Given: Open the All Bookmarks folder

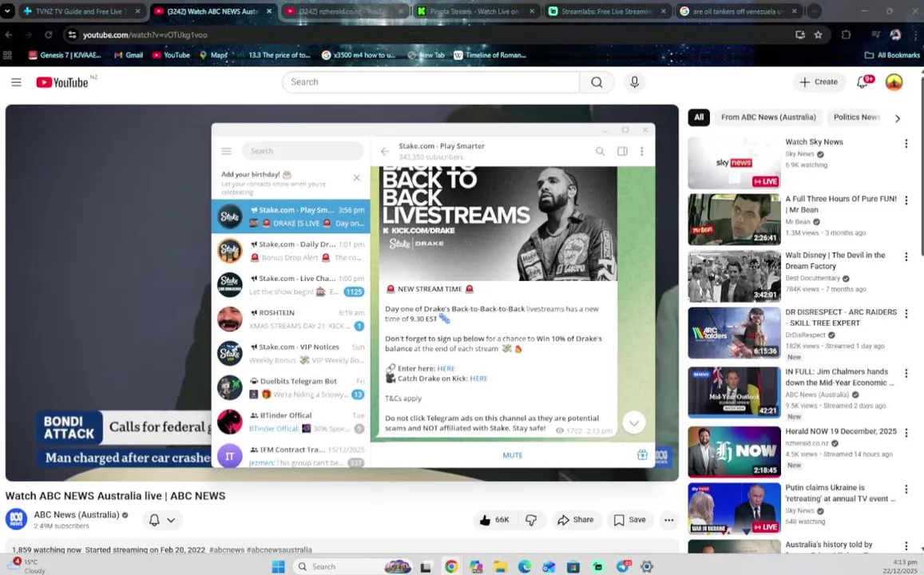Looking at the screenshot, I should pos(891,55).
